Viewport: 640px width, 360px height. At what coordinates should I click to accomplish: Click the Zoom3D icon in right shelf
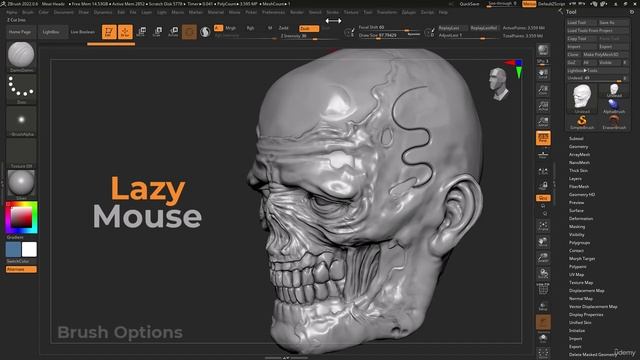point(543,258)
